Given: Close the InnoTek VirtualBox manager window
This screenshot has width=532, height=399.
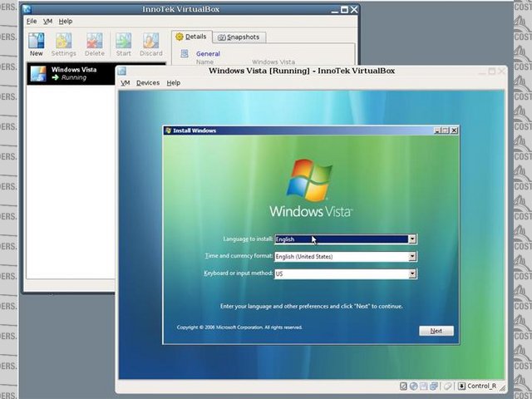Looking at the screenshot, I should [x=354, y=9].
